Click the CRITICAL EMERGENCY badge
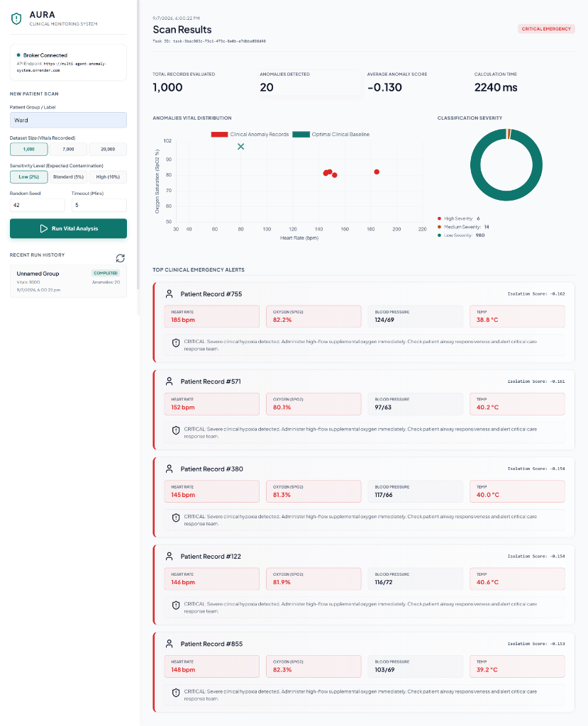This screenshot has height=726, width=588. click(546, 28)
